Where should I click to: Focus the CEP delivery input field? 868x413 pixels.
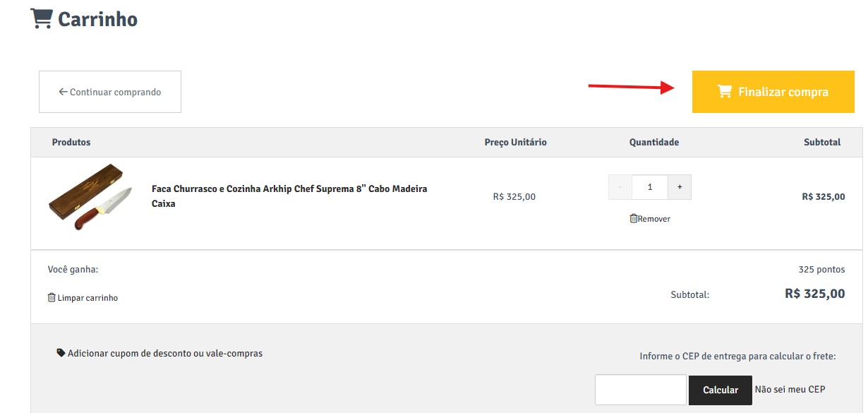coord(641,390)
